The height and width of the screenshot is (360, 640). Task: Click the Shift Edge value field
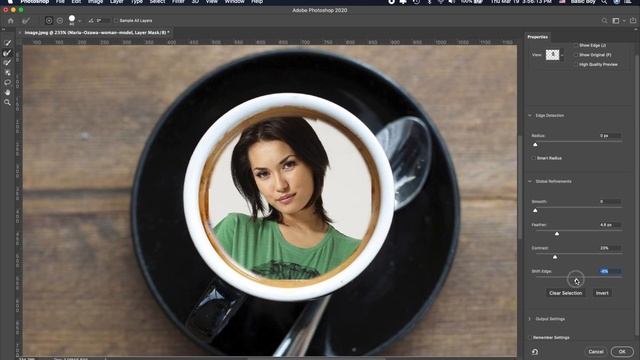(610, 271)
